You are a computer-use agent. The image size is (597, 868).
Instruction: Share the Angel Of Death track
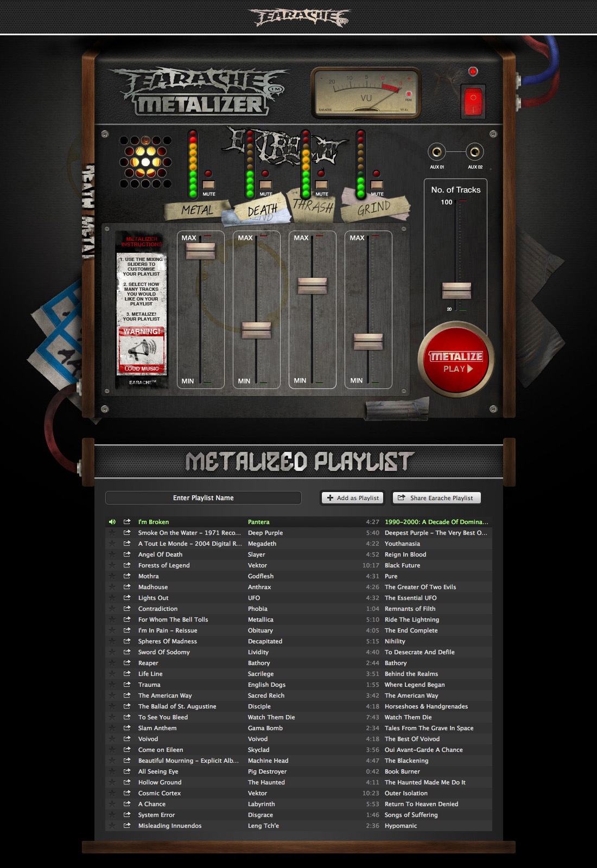click(x=127, y=554)
